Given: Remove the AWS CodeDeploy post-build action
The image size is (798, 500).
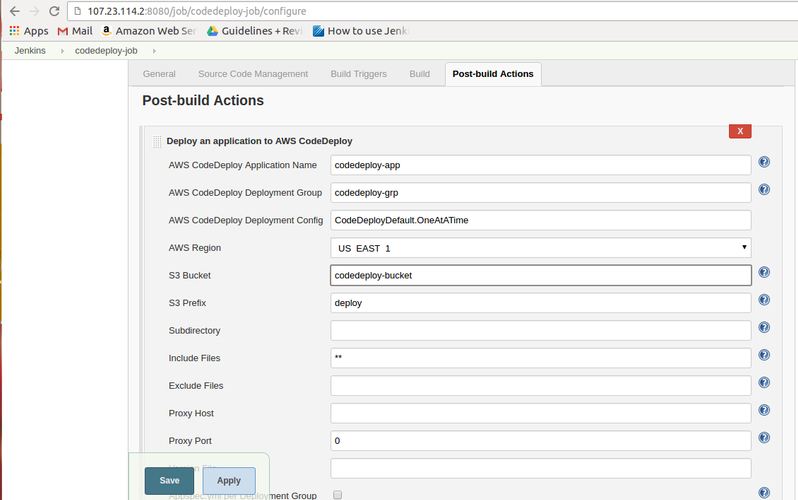Looking at the screenshot, I should 740,131.
